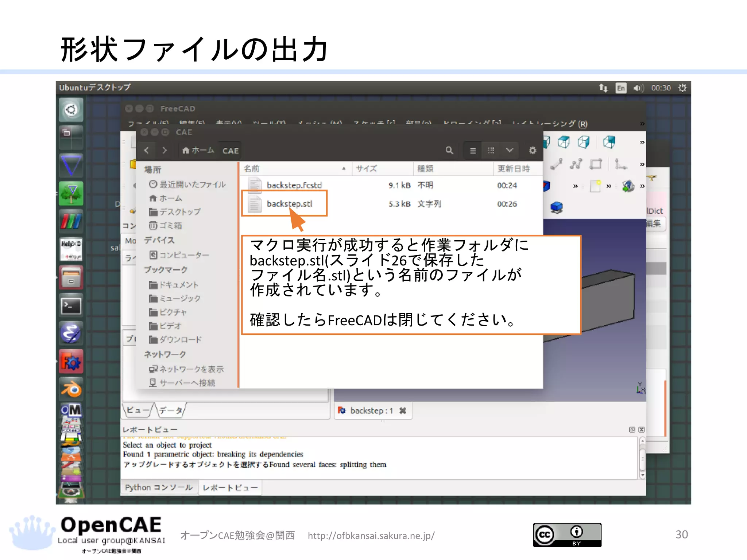
Task: Open the Ubuntu Dash from the launcher
Action: [71, 109]
